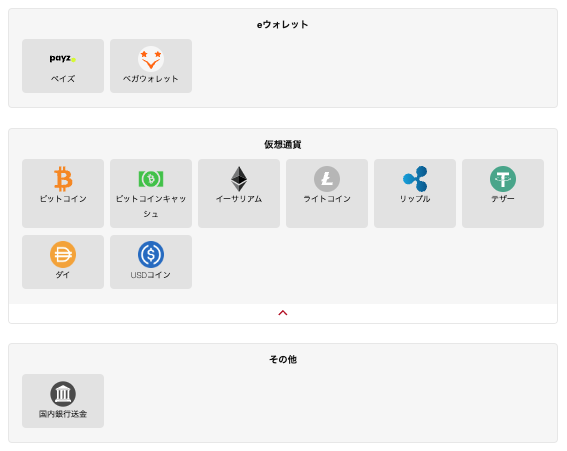The height and width of the screenshot is (451, 567).
Task: Click the ベガウォレット label
Action: 151,79
